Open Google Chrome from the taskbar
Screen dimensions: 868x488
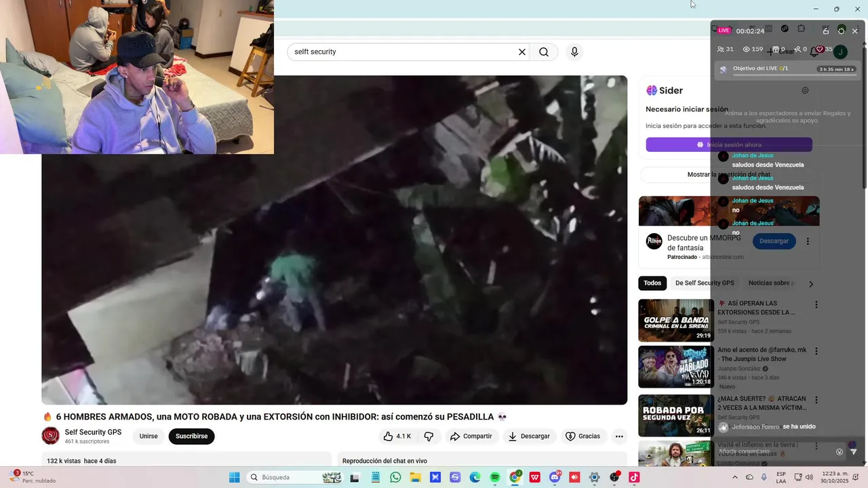[x=515, y=477]
